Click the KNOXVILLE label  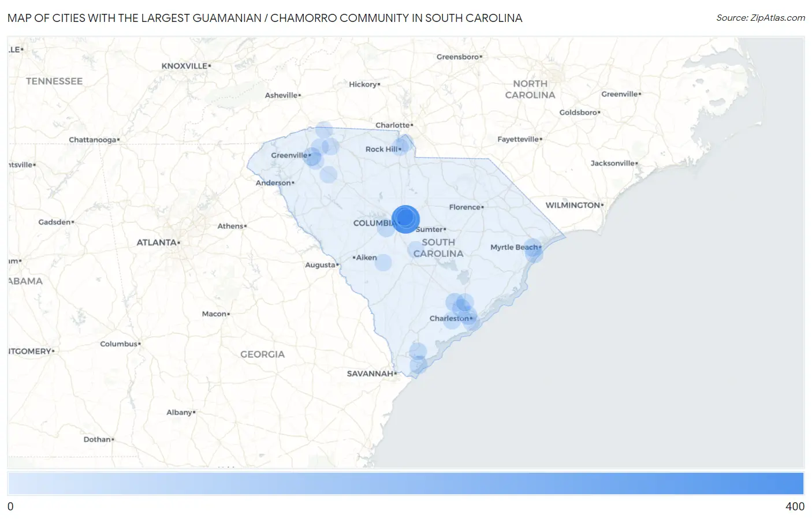pos(184,66)
